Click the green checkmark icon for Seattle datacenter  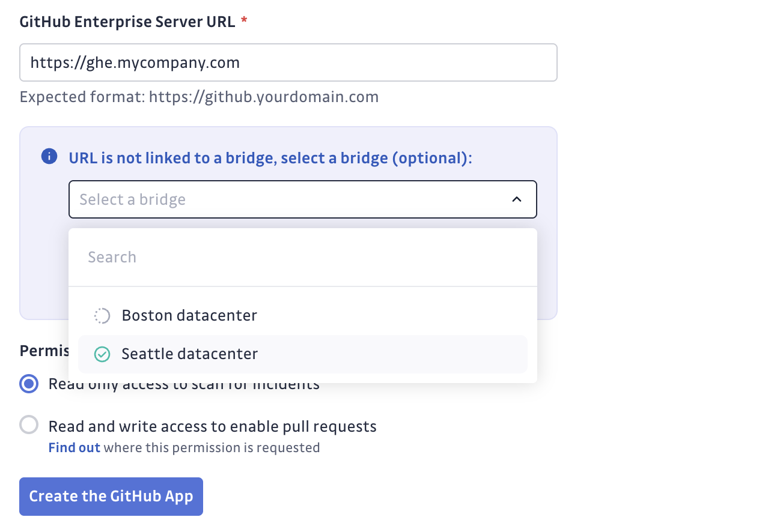(x=102, y=354)
